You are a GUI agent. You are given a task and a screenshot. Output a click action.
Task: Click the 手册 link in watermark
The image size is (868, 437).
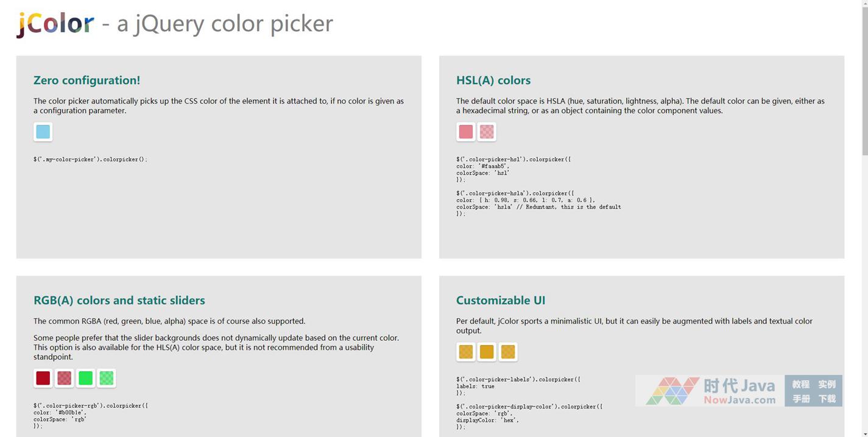tap(800, 399)
